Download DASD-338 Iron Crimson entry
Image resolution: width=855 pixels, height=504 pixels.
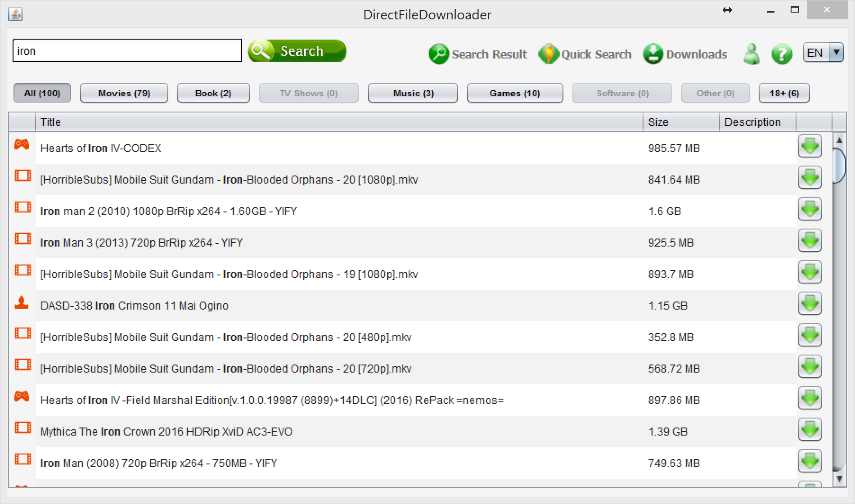[810, 304]
